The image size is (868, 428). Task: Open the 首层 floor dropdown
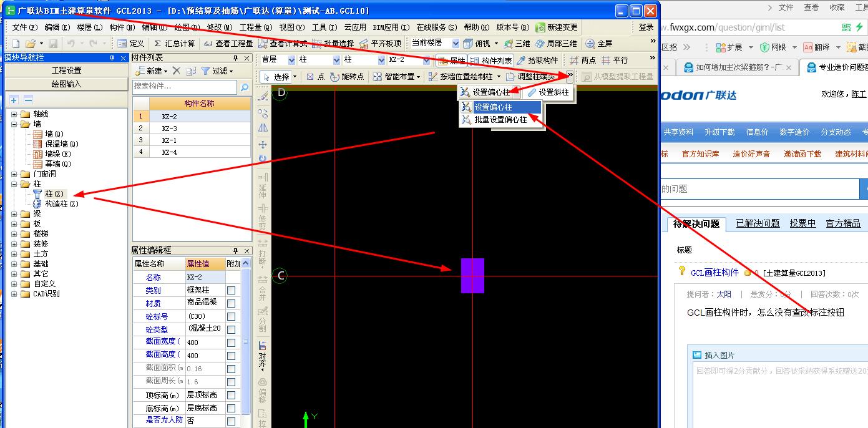coord(292,61)
